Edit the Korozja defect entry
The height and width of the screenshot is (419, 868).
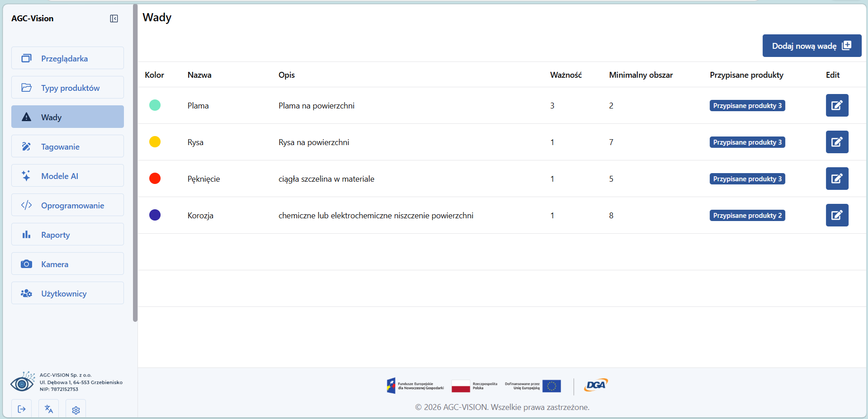[837, 215]
